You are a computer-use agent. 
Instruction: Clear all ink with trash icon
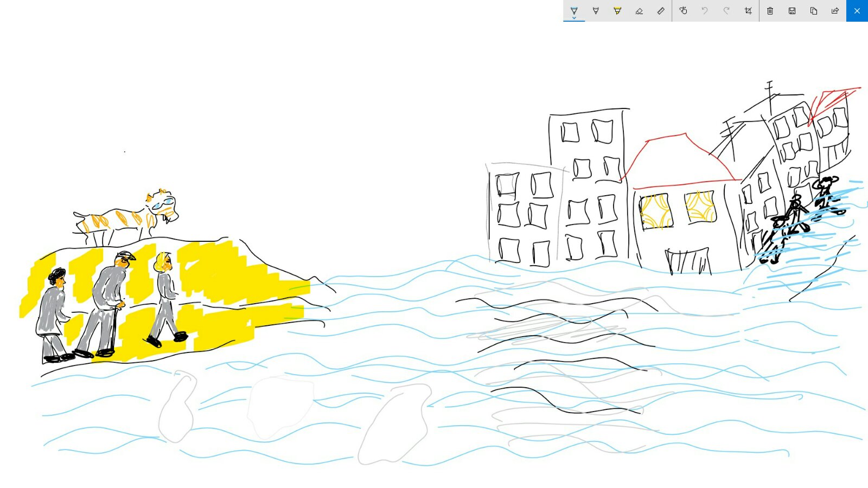770,11
